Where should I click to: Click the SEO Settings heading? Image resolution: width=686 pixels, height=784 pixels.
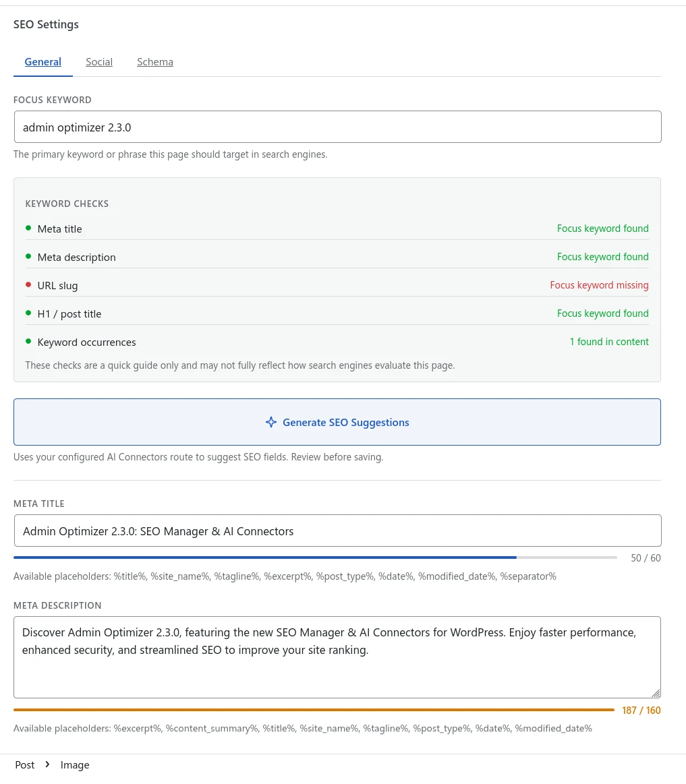coord(46,24)
